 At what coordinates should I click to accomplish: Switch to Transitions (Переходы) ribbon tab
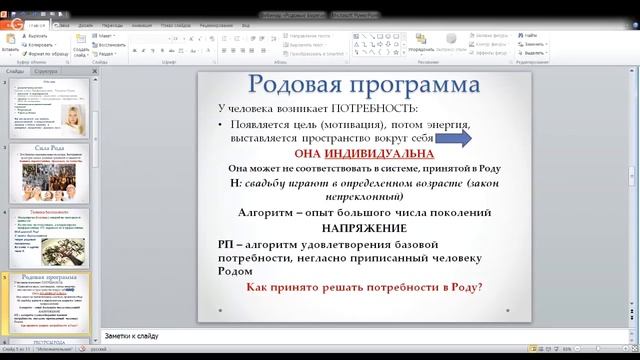(112, 26)
